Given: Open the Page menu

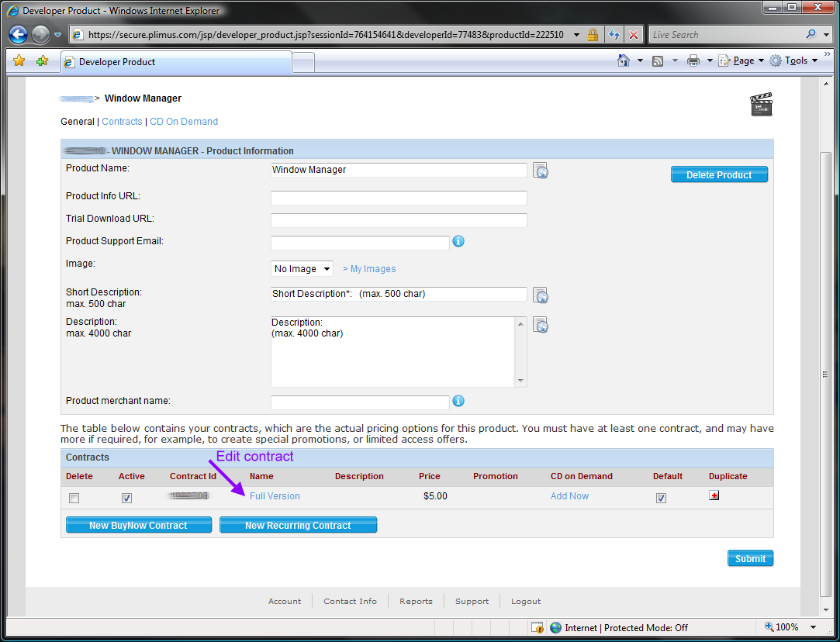Looking at the screenshot, I should (x=741, y=61).
